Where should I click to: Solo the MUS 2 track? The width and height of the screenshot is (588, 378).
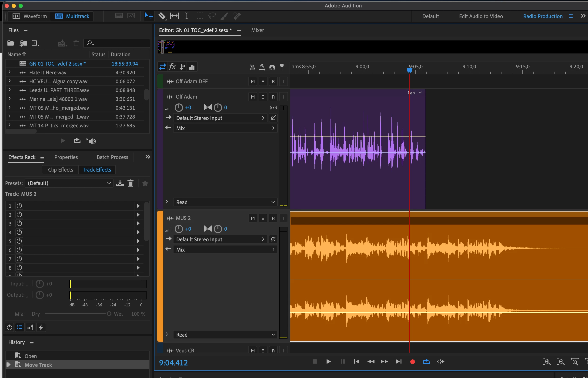(x=263, y=218)
